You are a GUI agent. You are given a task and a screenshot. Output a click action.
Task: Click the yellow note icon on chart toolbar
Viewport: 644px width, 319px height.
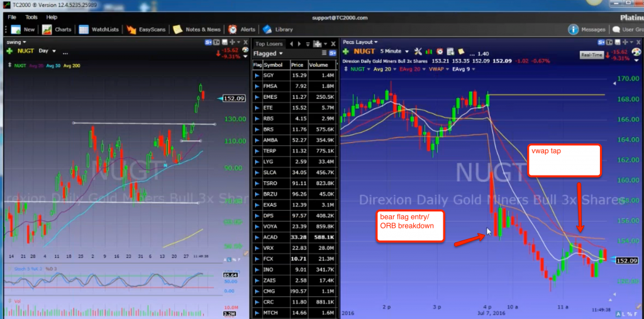click(x=461, y=51)
